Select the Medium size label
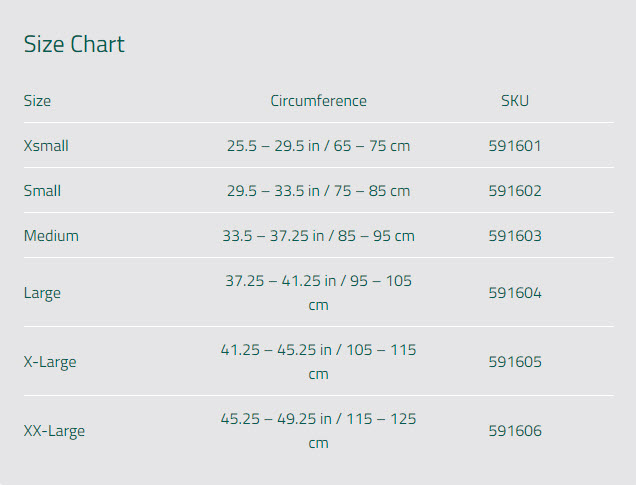636x485 pixels. coord(51,236)
